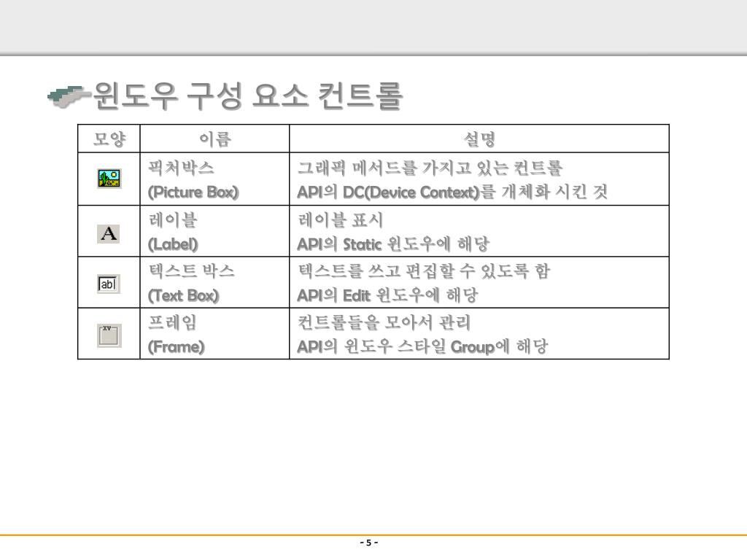Select the text '(Picture Box)'
The height and width of the screenshot is (560, 747).
[x=193, y=192]
